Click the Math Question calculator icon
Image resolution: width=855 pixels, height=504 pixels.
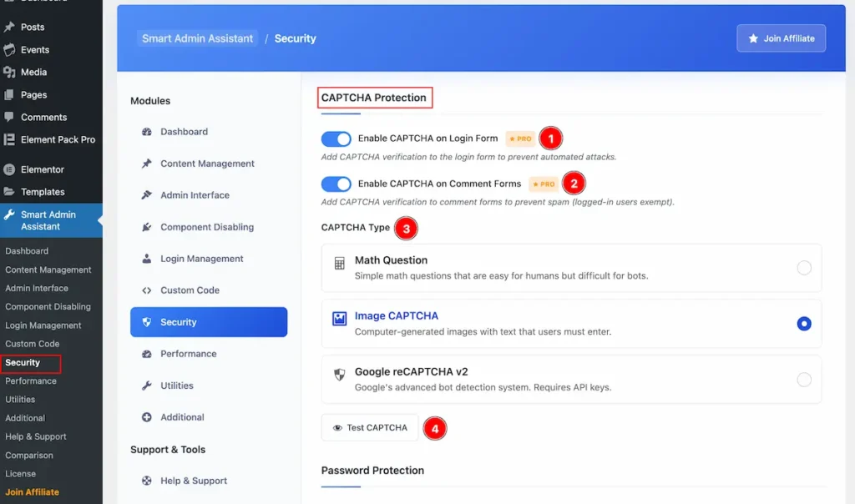click(339, 264)
